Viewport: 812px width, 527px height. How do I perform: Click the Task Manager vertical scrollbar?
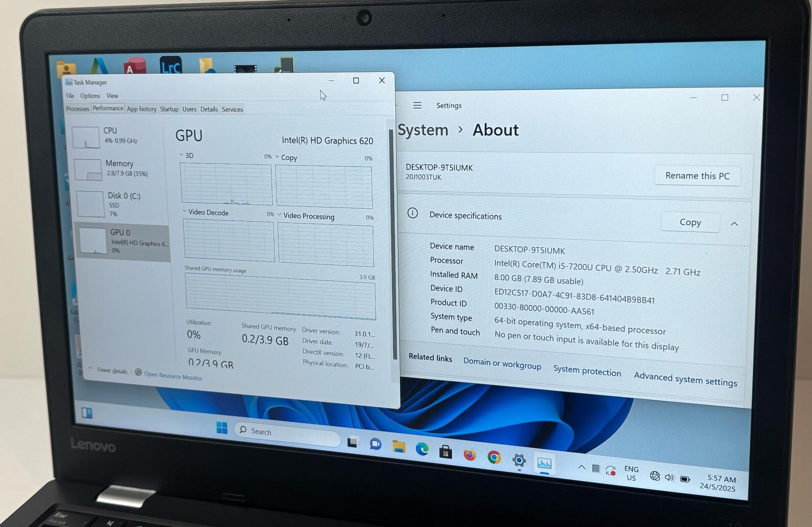pyautogui.click(x=393, y=244)
